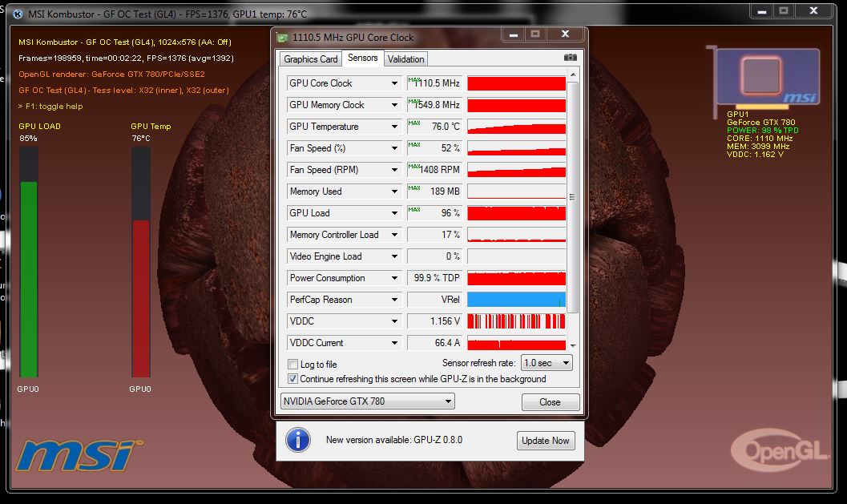This screenshot has height=504, width=847.
Task: Click the sensor list scroll up arrow
Action: point(573,75)
